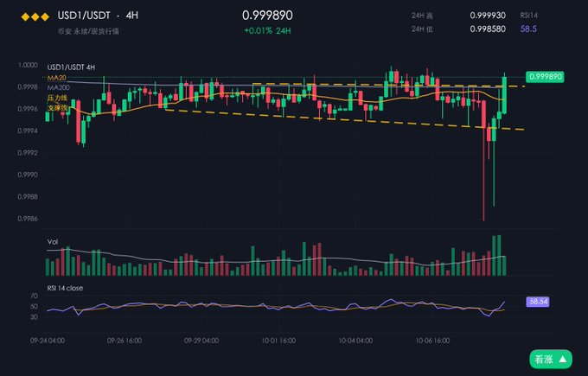Click the tallest green volume bar at right

499,255
